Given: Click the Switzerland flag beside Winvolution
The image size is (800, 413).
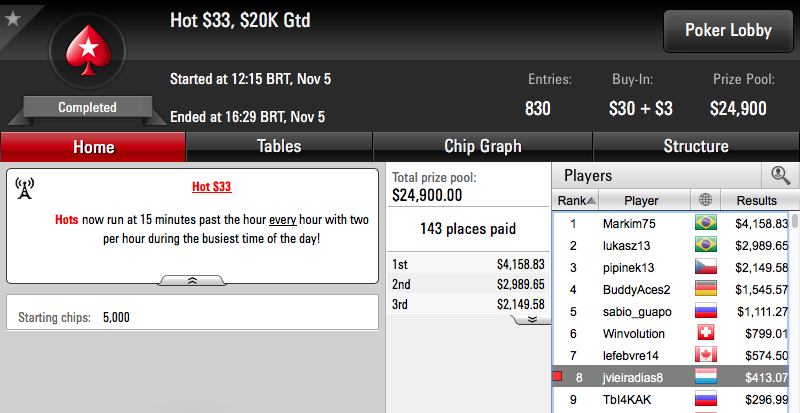Looking at the screenshot, I should pos(706,333).
